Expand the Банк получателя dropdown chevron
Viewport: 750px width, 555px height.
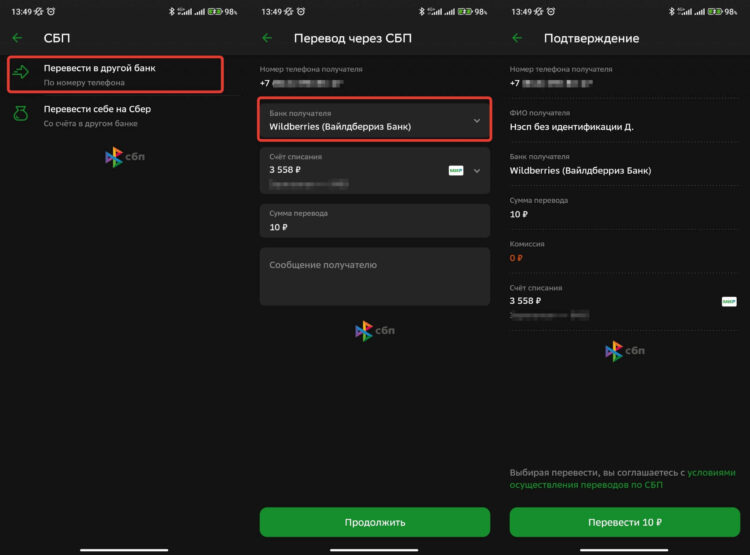tap(477, 121)
